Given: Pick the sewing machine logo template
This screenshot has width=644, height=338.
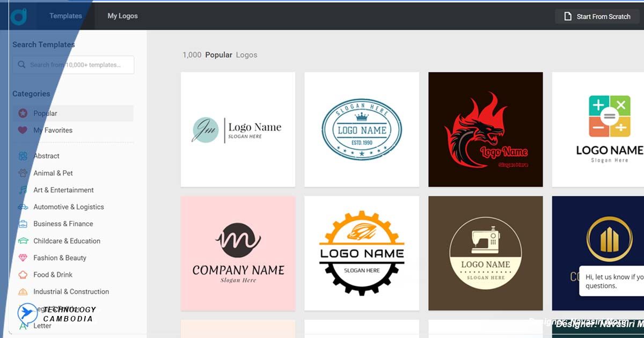Looking at the screenshot, I should pos(486,253).
